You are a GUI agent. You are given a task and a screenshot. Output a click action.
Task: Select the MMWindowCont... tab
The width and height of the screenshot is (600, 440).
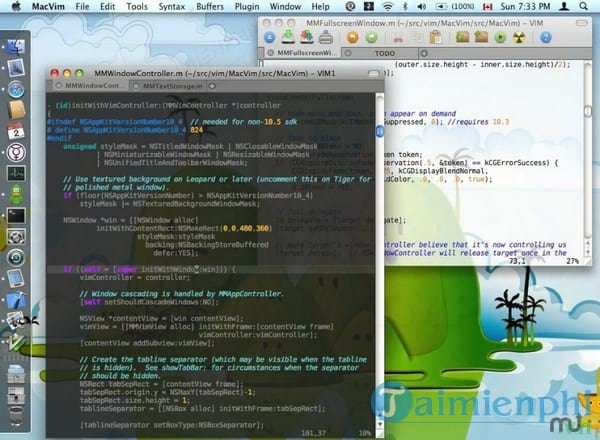[92, 86]
